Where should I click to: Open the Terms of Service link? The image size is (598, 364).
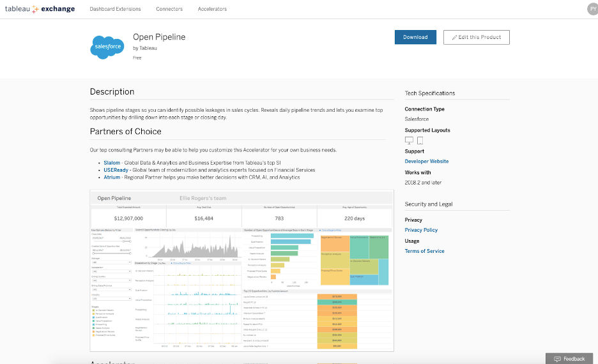(x=424, y=251)
